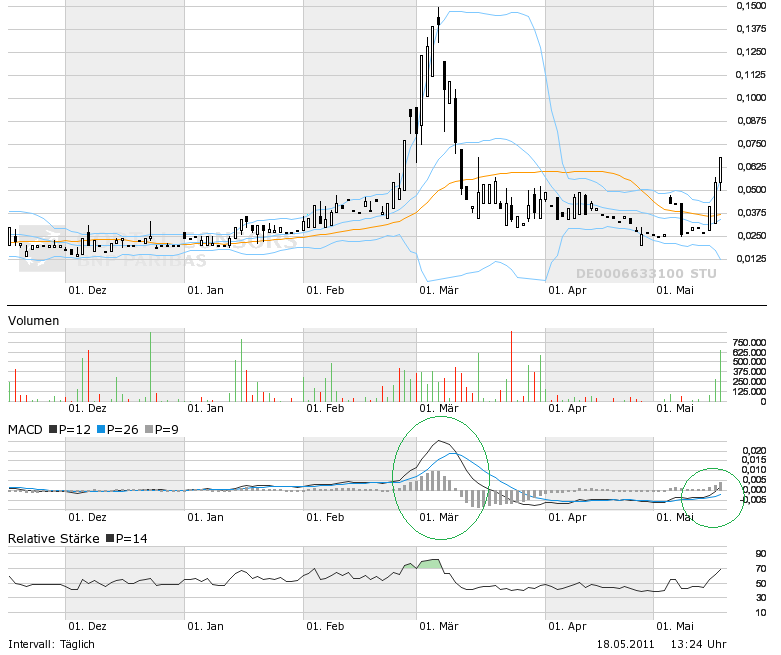The image size is (781, 655).
Task: Click the "01. Jan" label under the price chart
Action: tap(206, 290)
